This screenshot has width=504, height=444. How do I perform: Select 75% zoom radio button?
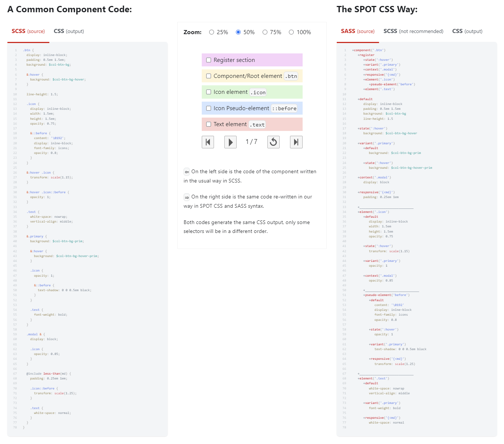pyautogui.click(x=265, y=32)
